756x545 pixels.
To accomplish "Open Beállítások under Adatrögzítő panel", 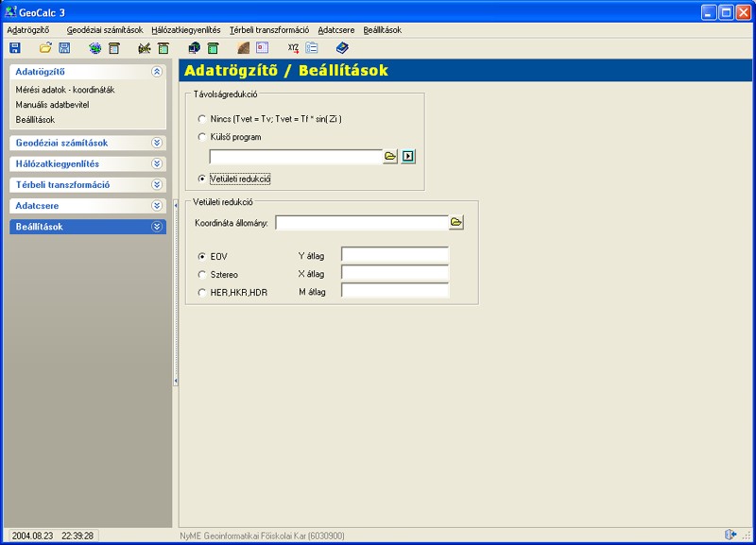I will tap(35, 120).
